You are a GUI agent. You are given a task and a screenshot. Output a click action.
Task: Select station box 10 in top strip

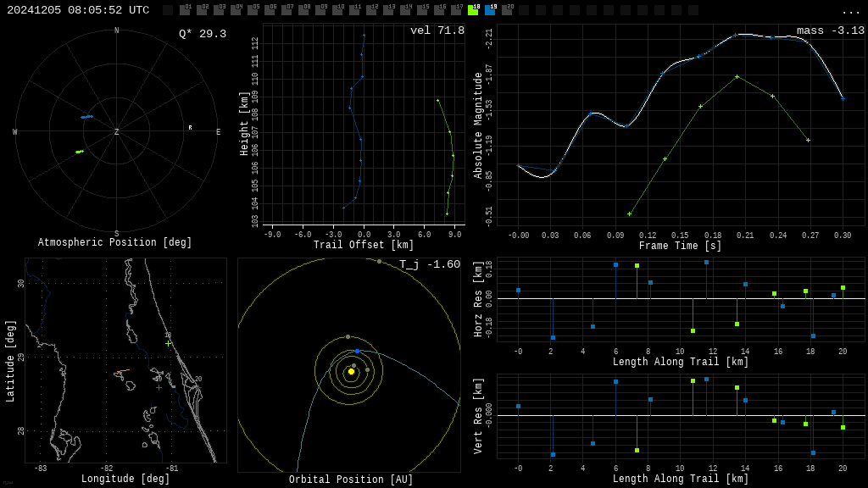coord(337,10)
